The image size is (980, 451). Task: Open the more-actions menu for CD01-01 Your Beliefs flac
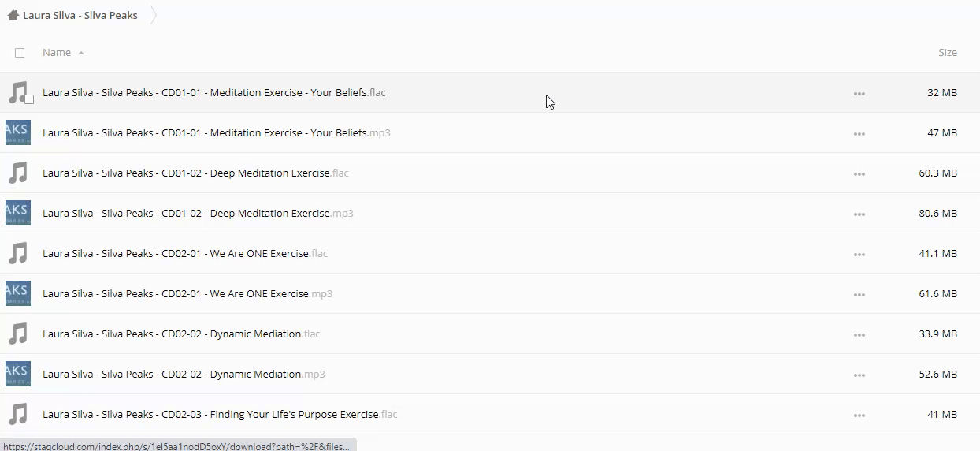click(859, 93)
